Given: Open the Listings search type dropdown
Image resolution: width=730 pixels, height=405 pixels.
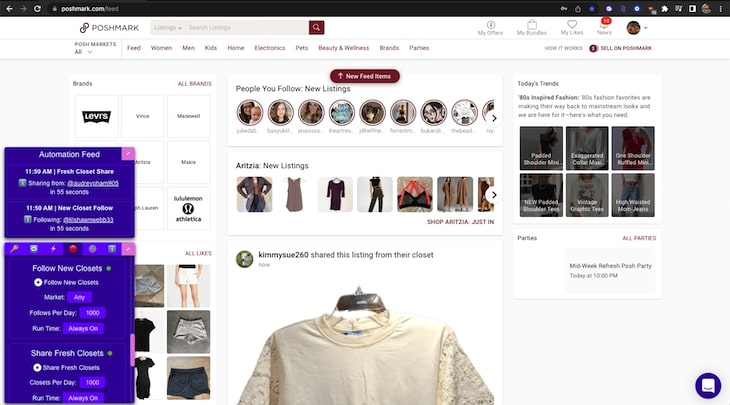Looking at the screenshot, I should (168, 27).
